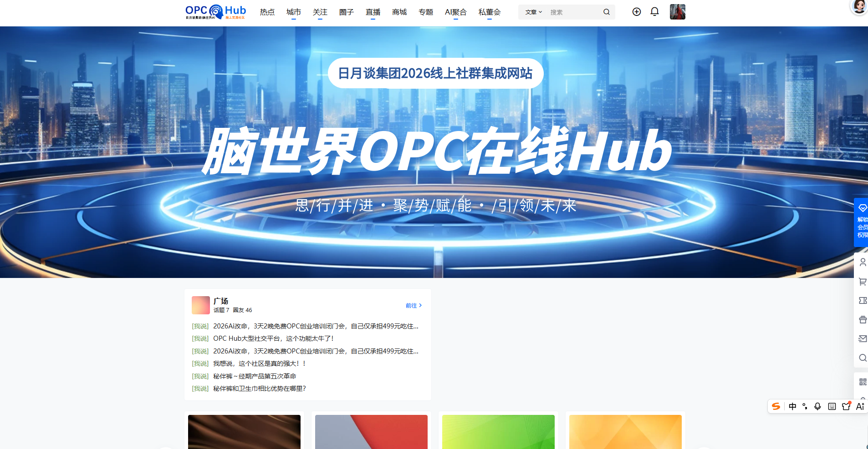Click the publish plus icon near the search bar
Image resolution: width=868 pixels, height=449 pixels.
(x=636, y=12)
